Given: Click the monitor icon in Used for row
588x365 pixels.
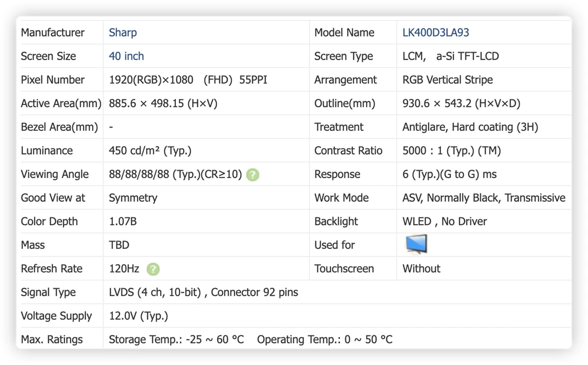Looking at the screenshot, I should click(x=416, y=244).
